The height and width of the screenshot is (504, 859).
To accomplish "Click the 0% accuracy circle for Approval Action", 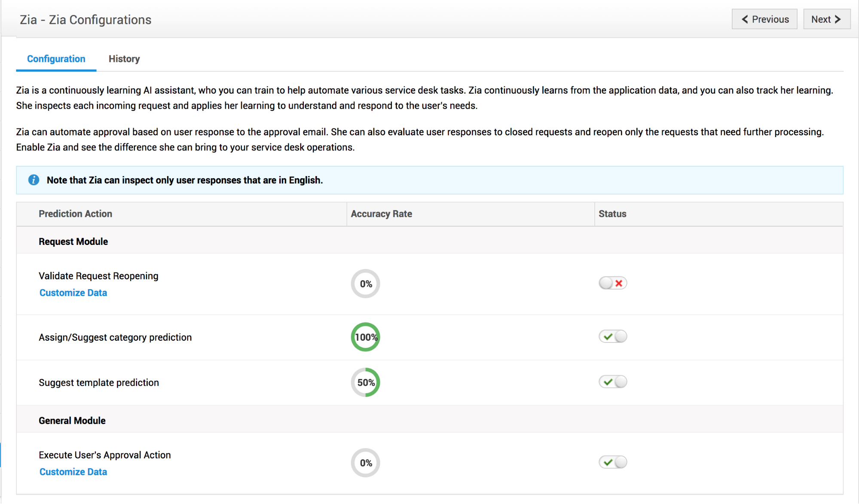I will click(x=366, y=463).
